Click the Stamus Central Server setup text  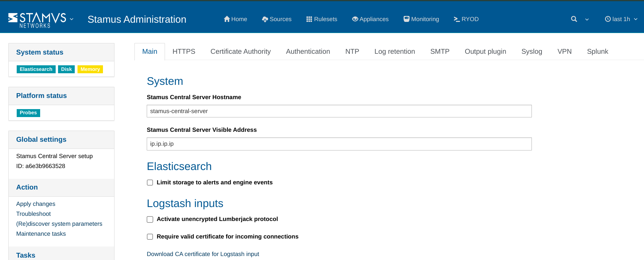point(54,156)
